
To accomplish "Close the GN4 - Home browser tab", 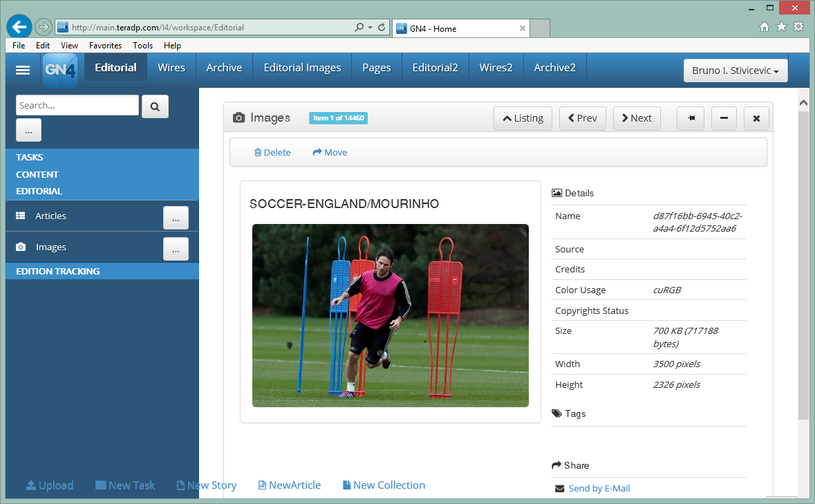I will (523, 28).
